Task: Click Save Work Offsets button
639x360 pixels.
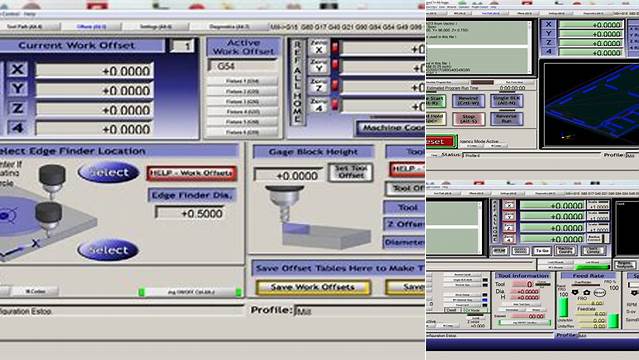Action: point(313,287)
